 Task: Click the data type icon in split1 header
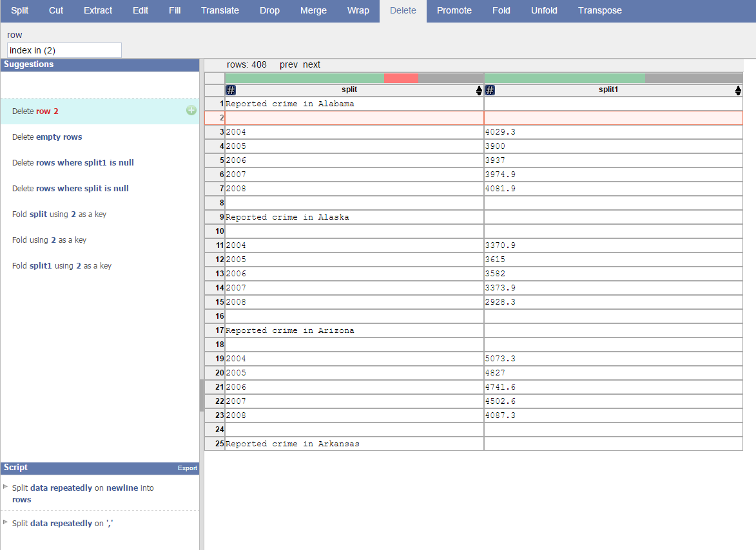[490, 90]
